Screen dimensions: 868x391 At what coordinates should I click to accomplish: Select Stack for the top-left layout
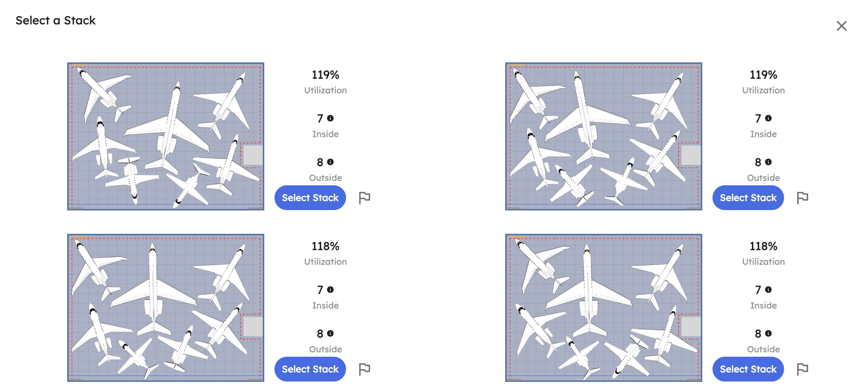point(310,197)
